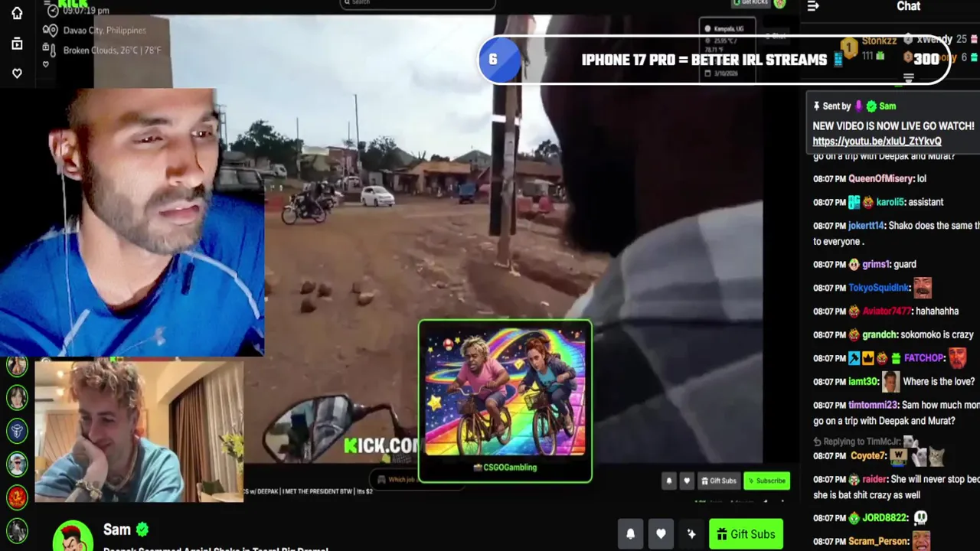Open the Following heart icon in sidebar
980x551 pixels.
(17, 73)
